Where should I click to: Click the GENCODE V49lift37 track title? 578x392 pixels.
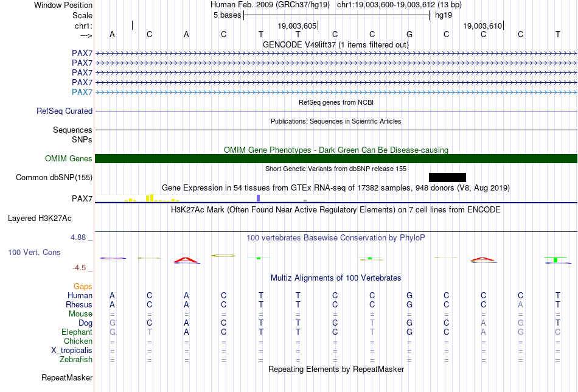(x=335, y=44)
